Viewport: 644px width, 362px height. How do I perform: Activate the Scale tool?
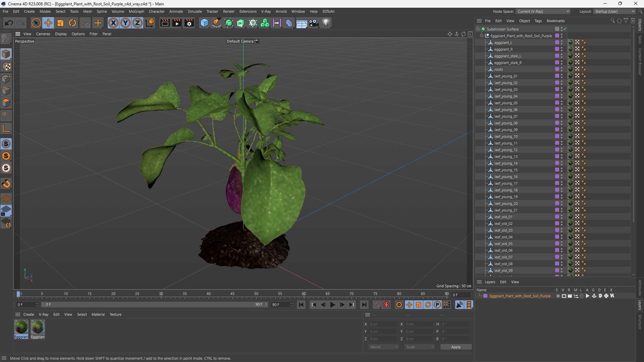[60, 23]
